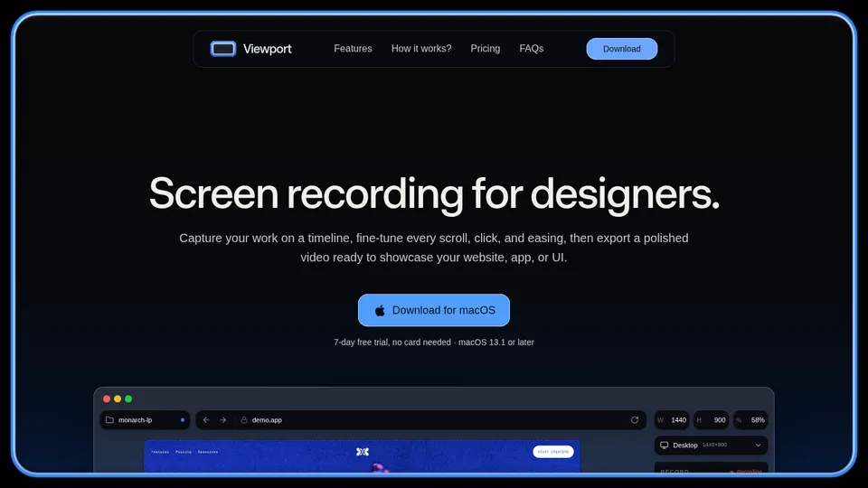Click the logo in the blue preview page
The height and width of the screenshot is (488, 868).
point(362,452)
